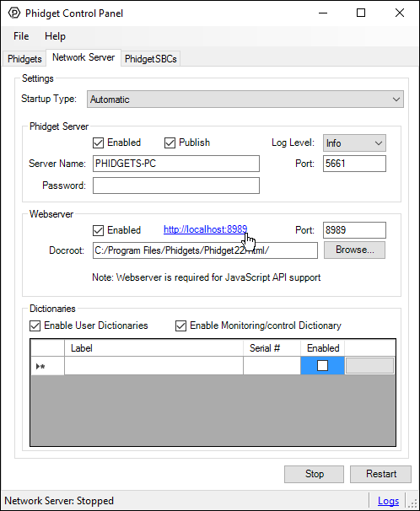Open the Startup Type dropdown

[x=245, y=99]
